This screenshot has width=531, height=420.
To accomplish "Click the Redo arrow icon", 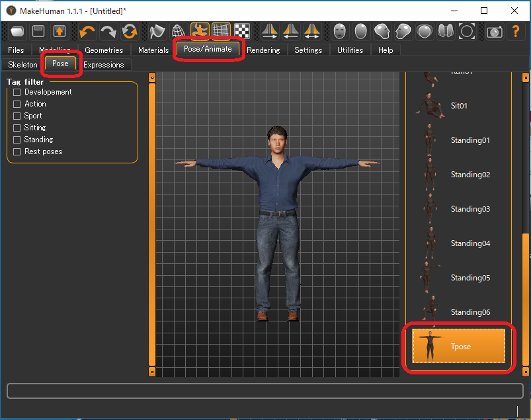I will click(x=108, y=31).
